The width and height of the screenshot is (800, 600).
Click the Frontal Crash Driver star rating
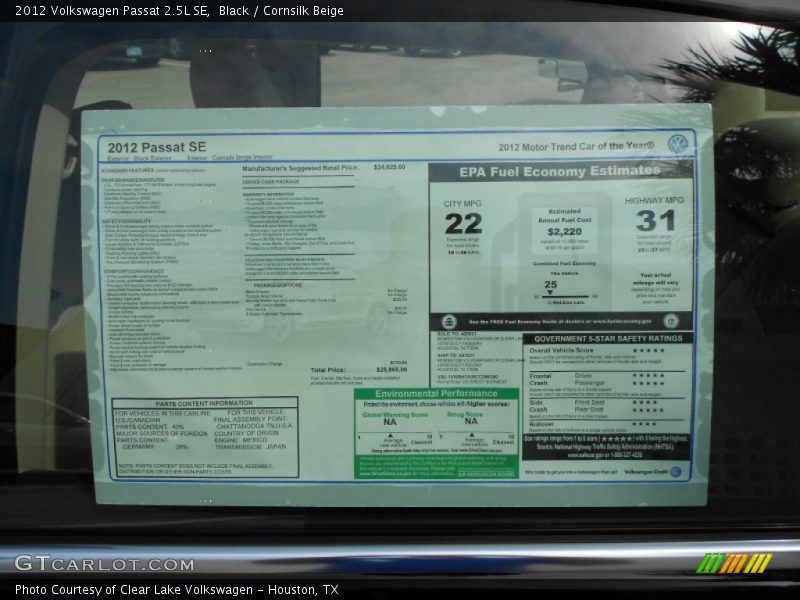pos(647,375)
